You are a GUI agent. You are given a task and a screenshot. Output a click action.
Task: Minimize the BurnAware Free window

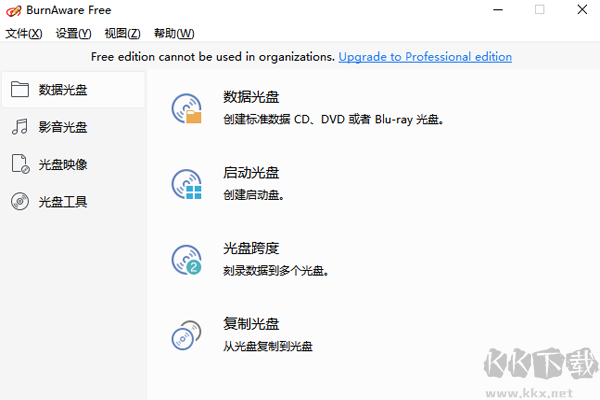tap(498, 10)
